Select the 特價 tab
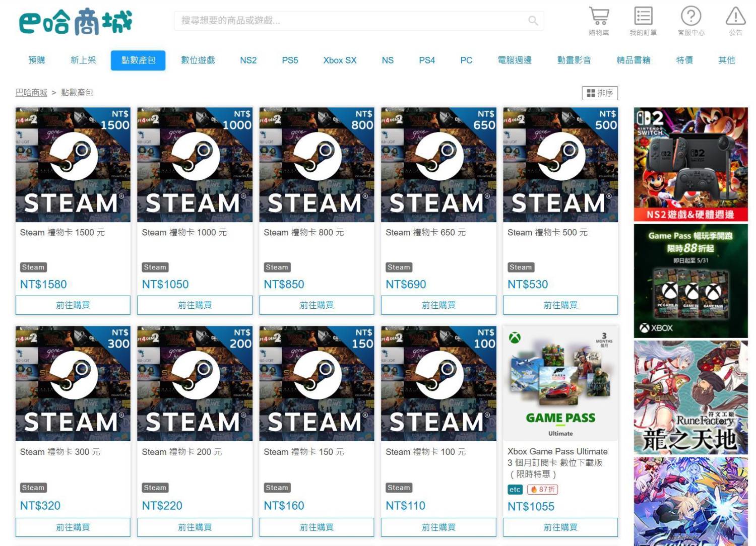This screenshot has width=756, height=546. (684, 60)
